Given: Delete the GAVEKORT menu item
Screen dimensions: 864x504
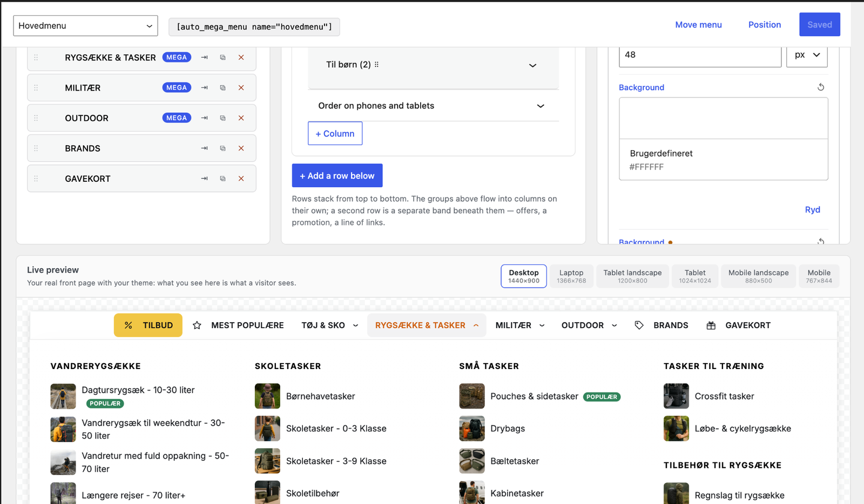Looking at the screenshot, I should (x=241, y=178).
